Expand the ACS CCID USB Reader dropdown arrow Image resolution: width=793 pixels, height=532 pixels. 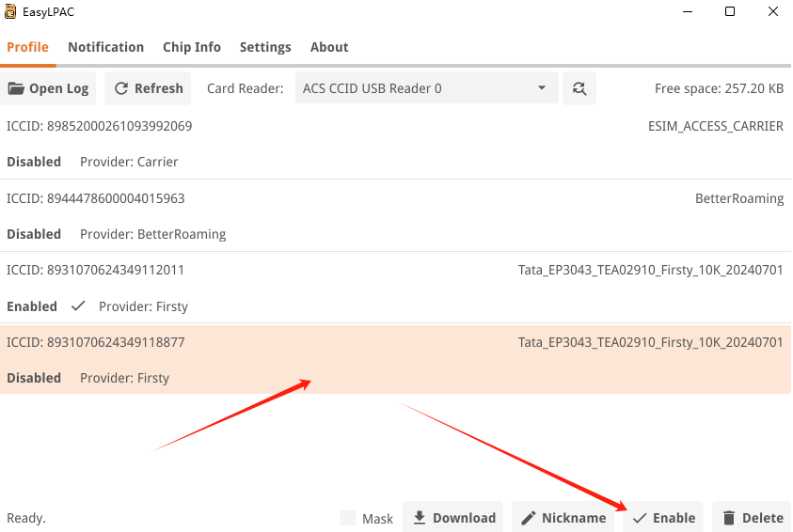(542, 88)
